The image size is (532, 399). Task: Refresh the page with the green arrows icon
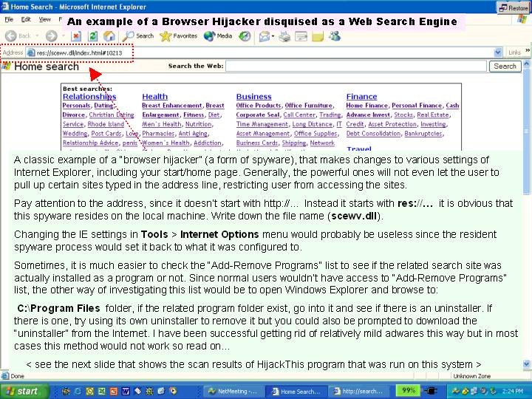tap(92, 36)
